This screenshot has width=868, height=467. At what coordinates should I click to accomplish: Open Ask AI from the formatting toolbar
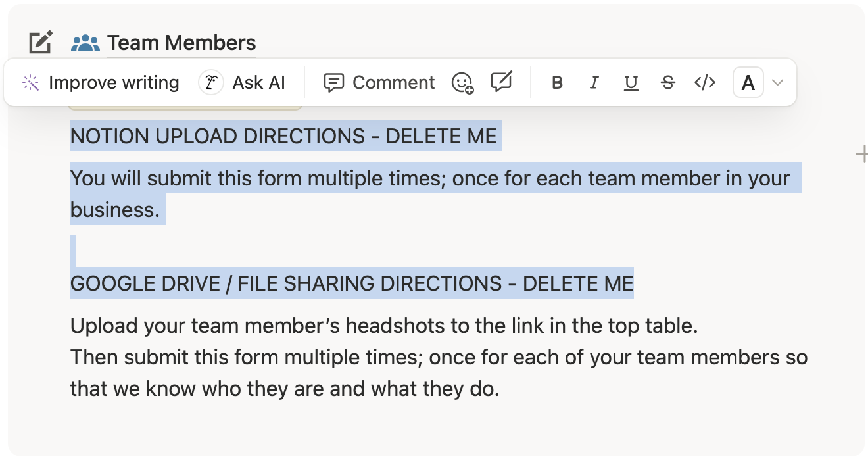[x=243, y=83]
